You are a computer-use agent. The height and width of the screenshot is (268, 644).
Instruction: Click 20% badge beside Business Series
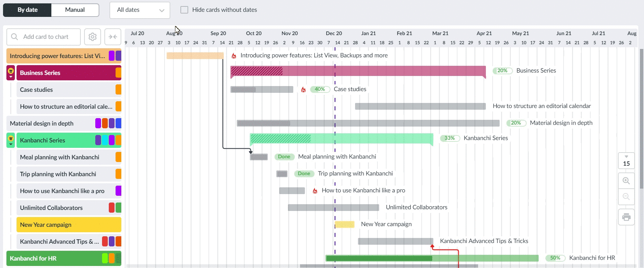tap(502, 71)
